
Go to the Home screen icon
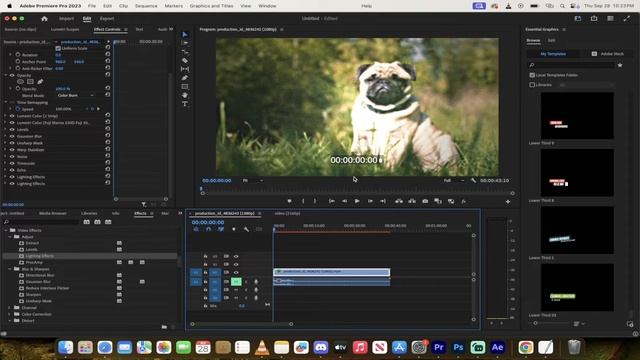(x=44, y=19)
